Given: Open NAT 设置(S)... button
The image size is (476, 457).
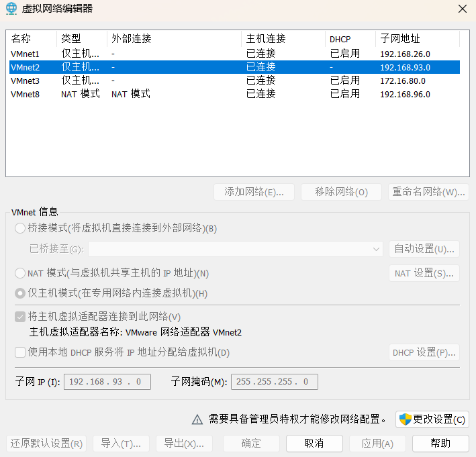Looking at the screenshot, I should pos(424,273).
